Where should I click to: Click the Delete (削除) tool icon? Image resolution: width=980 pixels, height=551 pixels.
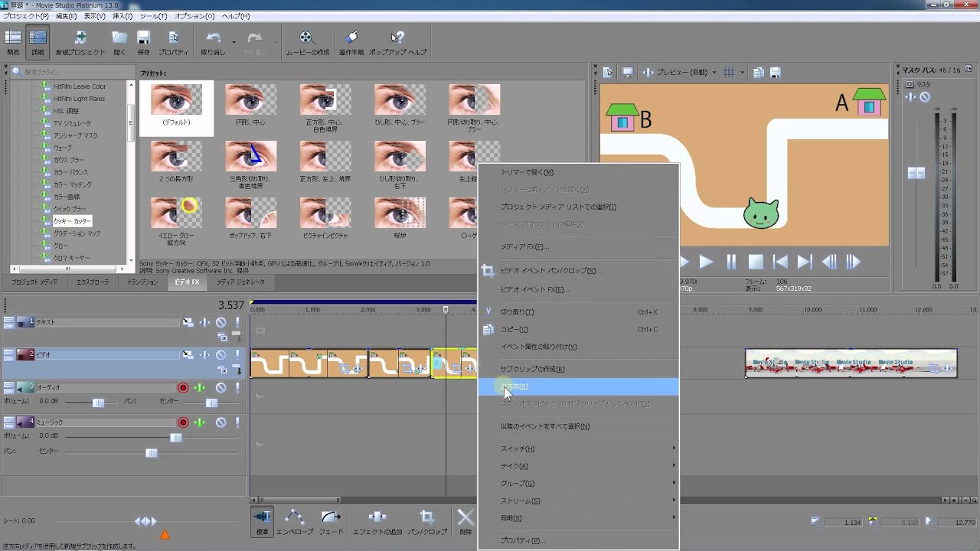(x=465, y=521)
